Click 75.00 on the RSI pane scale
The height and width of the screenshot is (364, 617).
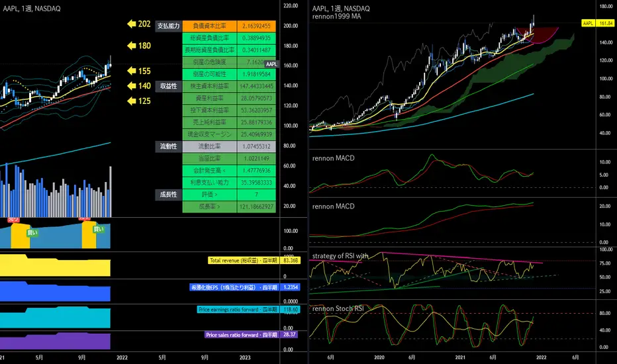coord(606,263)
